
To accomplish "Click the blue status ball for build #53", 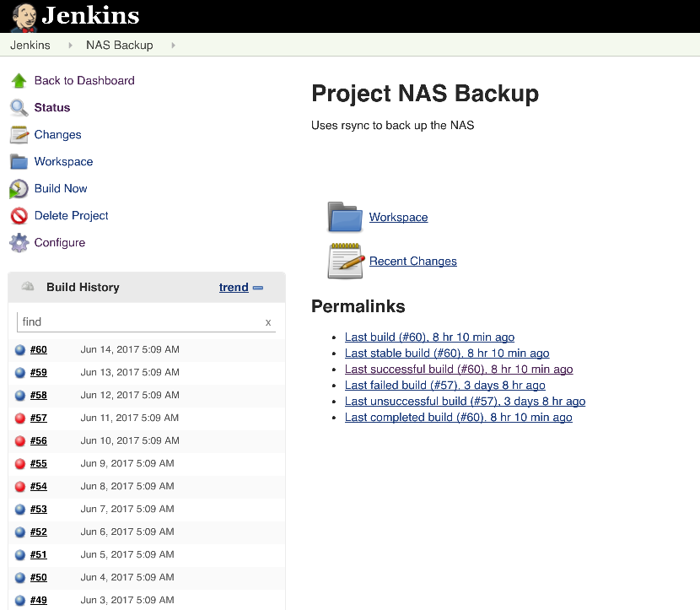I will 20,509.
